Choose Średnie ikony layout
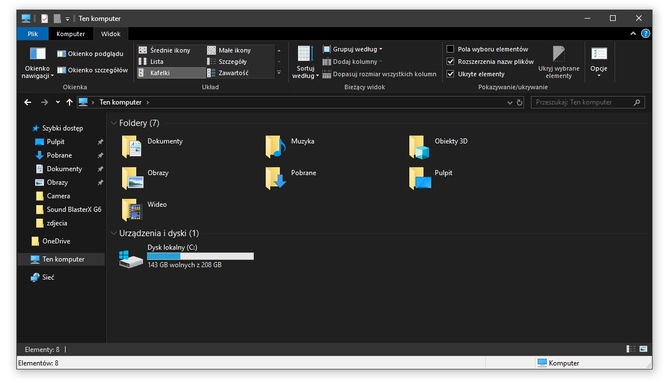The image size is (670, 383). tap(165, 50)
